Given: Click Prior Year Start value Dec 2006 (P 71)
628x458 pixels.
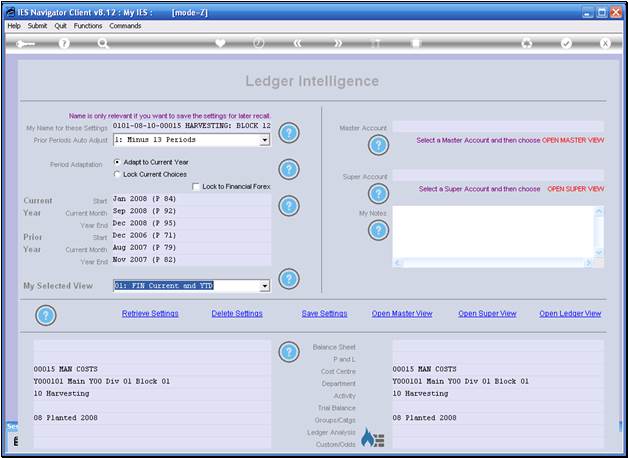Looking at the screenshot, I should (x=192, y=236).
